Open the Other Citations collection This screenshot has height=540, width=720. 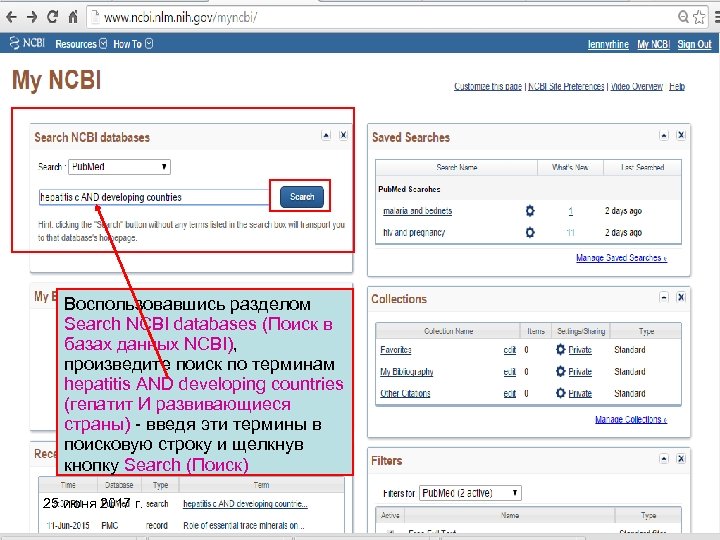(x=405, y=394)
